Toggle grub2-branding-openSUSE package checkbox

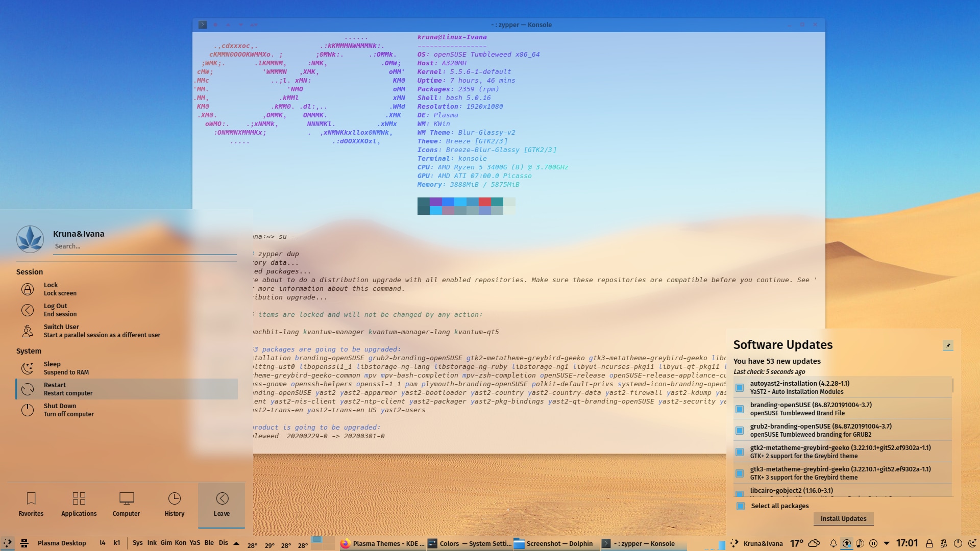click(x=740, y=431)
